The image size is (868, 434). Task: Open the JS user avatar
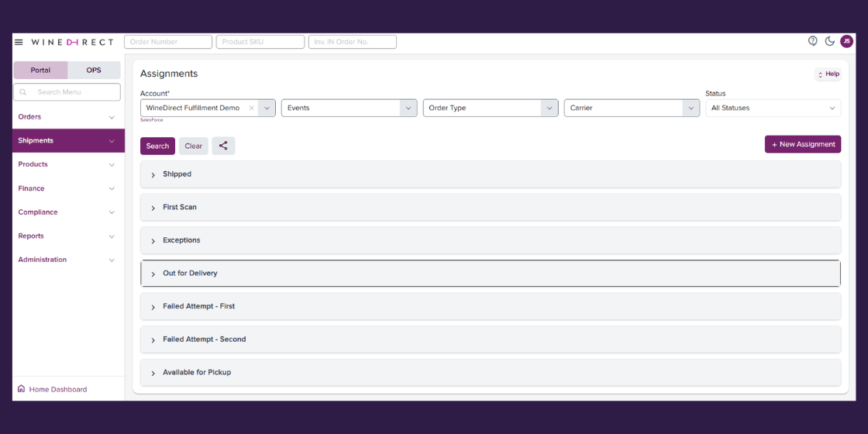tap(846, 41)
